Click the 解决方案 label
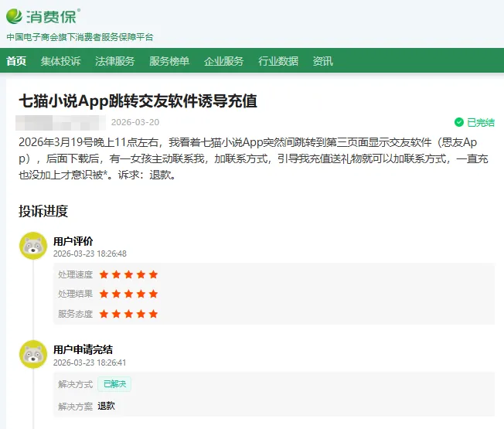504x429 pixels. click(75, 406)
